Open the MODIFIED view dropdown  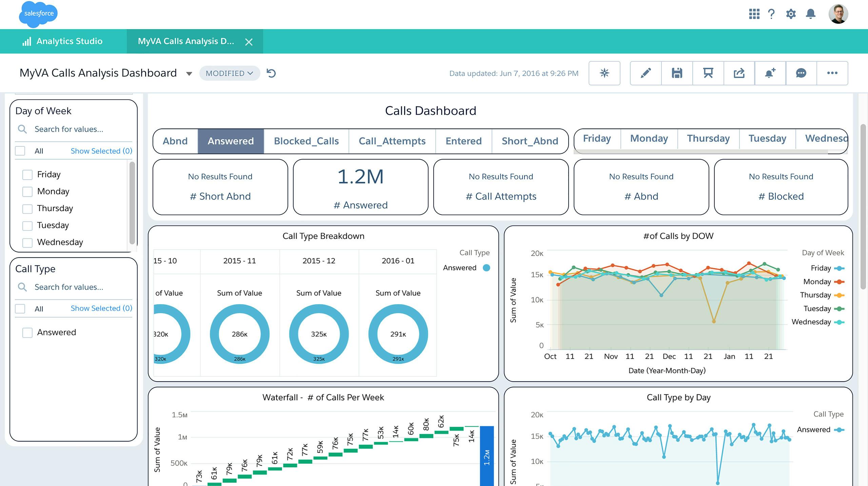[x=230, y=73]
